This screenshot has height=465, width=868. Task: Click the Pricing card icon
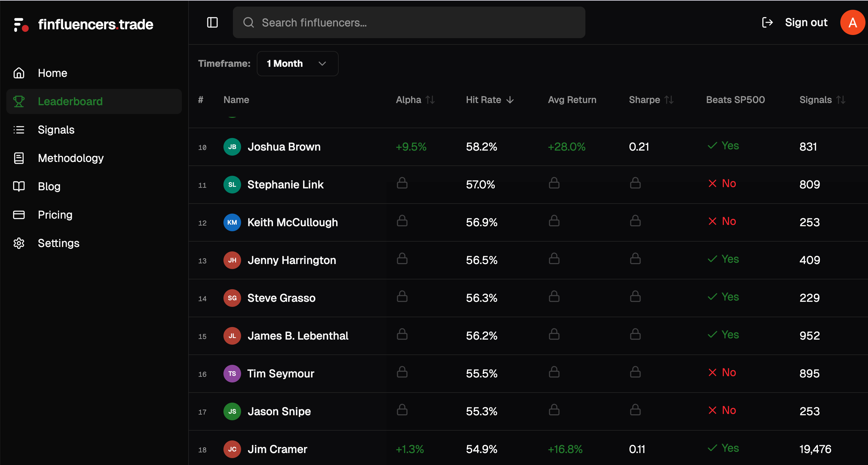[x=19, y=215]
